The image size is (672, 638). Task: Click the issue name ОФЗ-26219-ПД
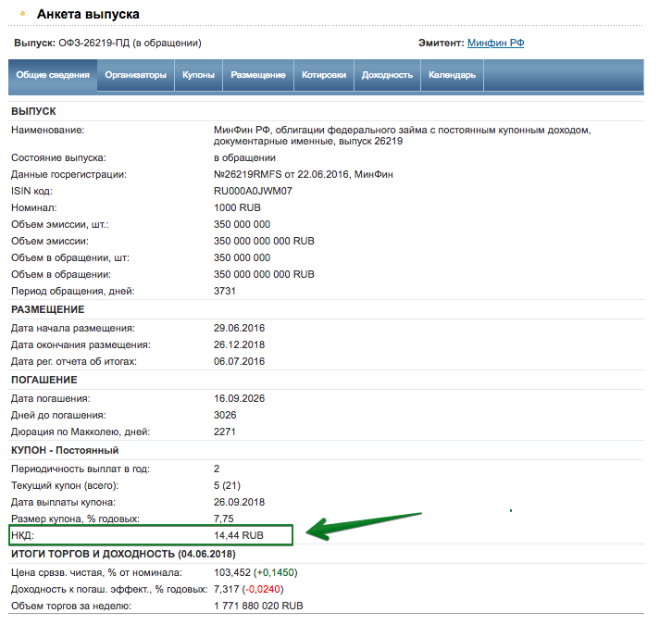[x=94, y=43]
